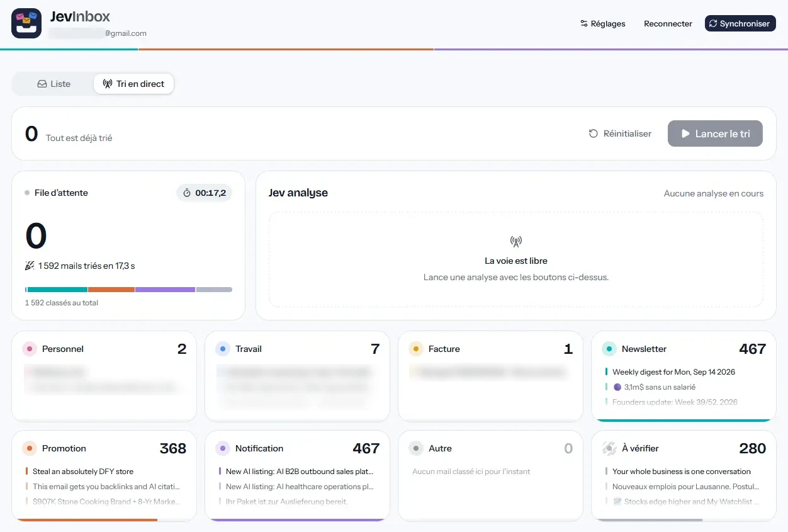Image resolution: width=788 pixels, height=532 pixels.
Task: Click the purple Notification category dot icon
Action: [223, 448]
